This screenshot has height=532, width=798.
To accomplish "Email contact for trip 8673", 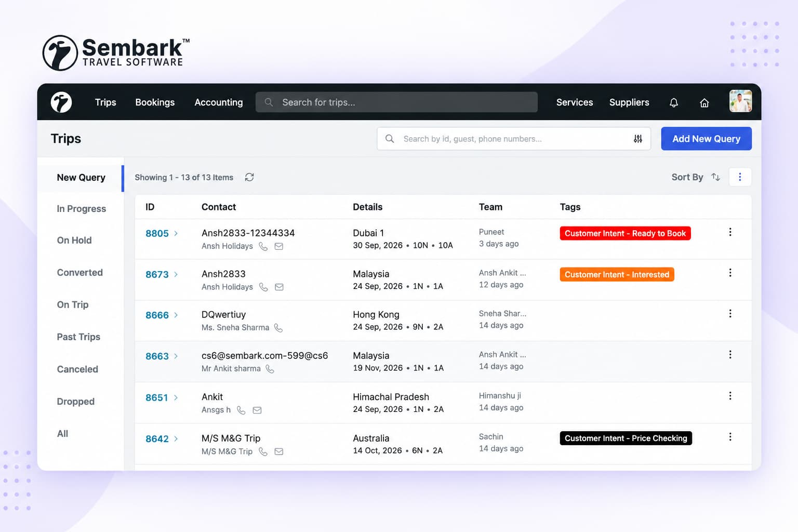I will 279,287.
